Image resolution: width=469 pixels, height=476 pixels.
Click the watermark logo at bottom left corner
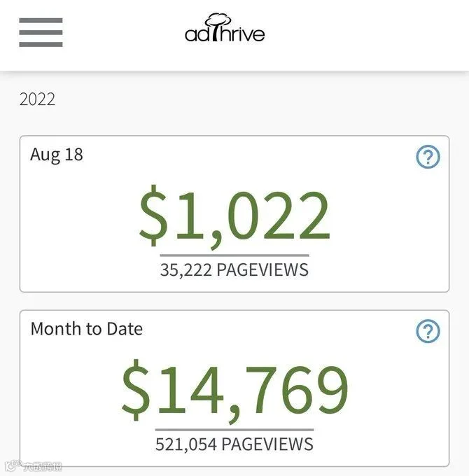(13, 465)
